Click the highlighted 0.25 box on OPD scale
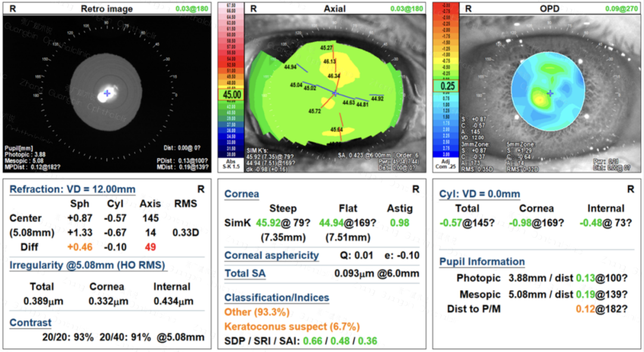 pos(446,86)
